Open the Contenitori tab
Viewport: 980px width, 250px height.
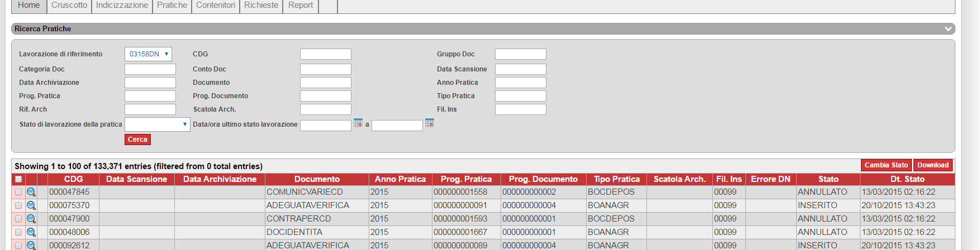[x=215, y=6]
